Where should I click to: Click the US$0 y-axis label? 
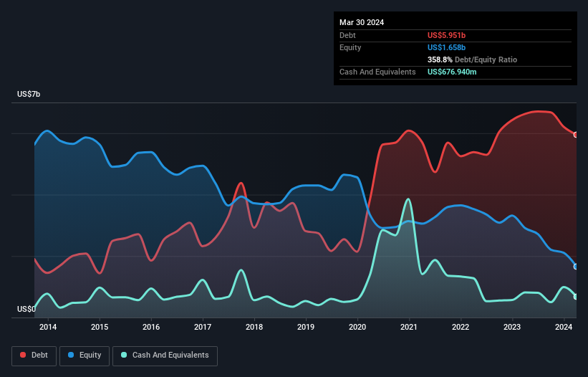26,309
